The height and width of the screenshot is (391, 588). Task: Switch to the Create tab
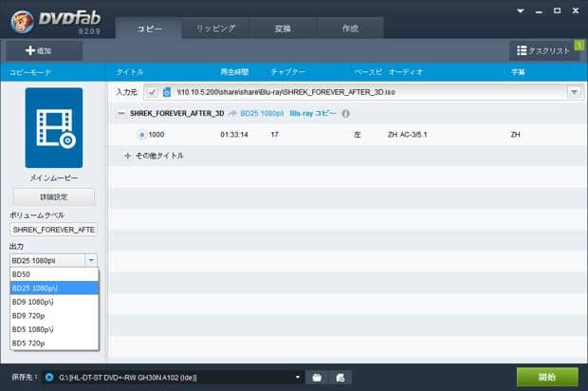click(350, 28)
